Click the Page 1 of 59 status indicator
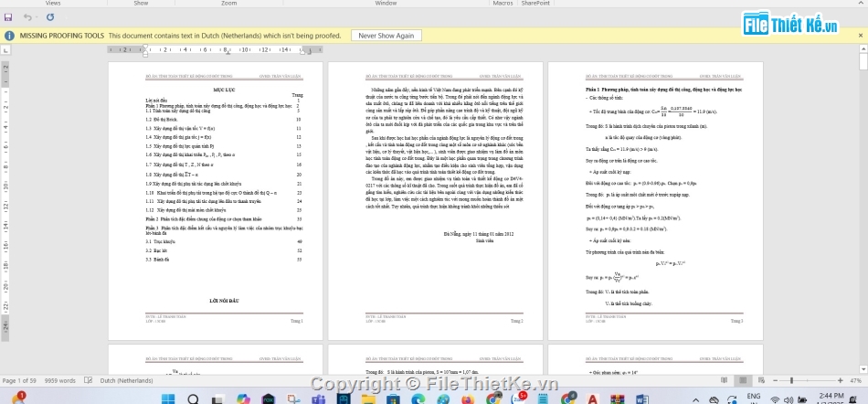Image resolution: width=868 pixels, height=404 pixels. pyautogui.click(x=19, y=381)
